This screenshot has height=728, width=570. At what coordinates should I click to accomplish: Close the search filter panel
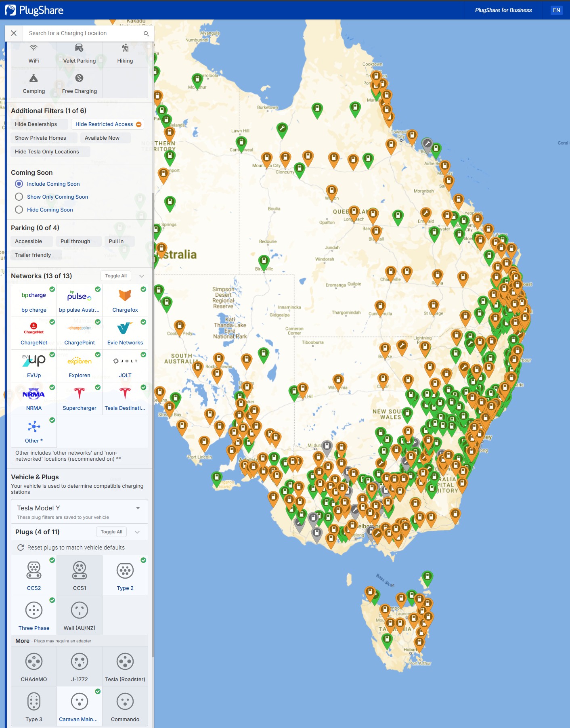pos(14,33)
